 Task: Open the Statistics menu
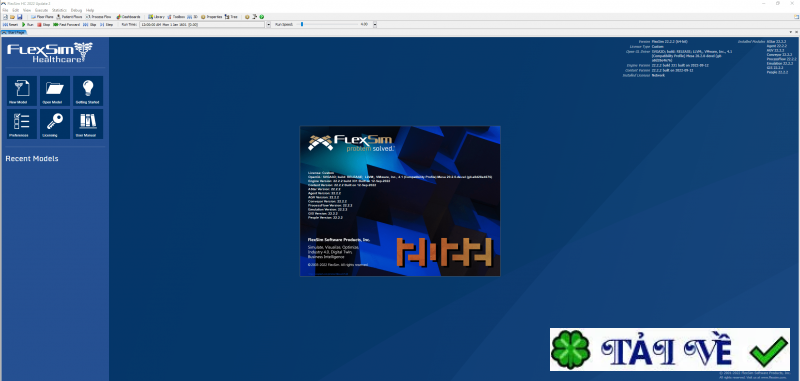[59, 10]
